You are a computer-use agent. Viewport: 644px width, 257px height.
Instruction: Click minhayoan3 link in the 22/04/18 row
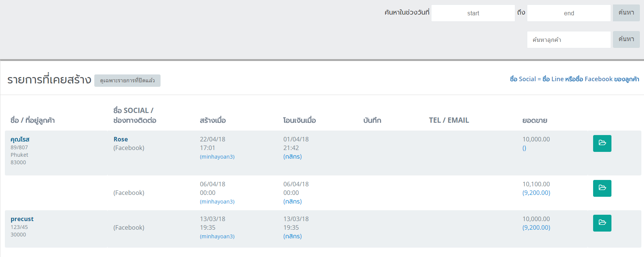[217, 157]
